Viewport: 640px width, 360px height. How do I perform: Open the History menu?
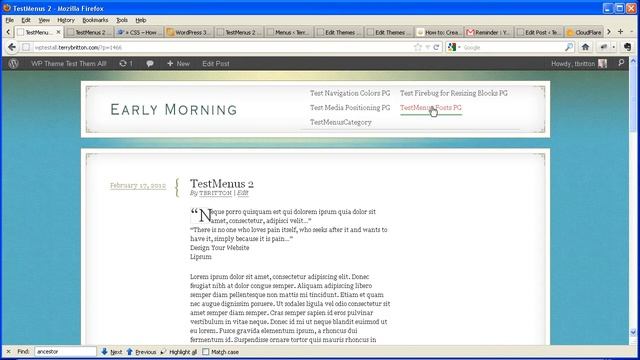66,20
